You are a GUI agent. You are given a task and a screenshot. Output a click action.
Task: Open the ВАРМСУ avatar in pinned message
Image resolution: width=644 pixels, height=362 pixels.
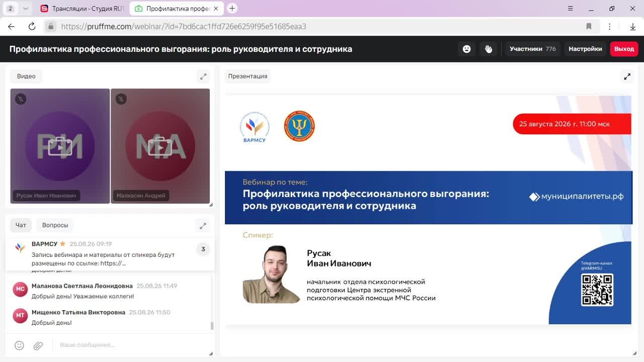[20, 248]
